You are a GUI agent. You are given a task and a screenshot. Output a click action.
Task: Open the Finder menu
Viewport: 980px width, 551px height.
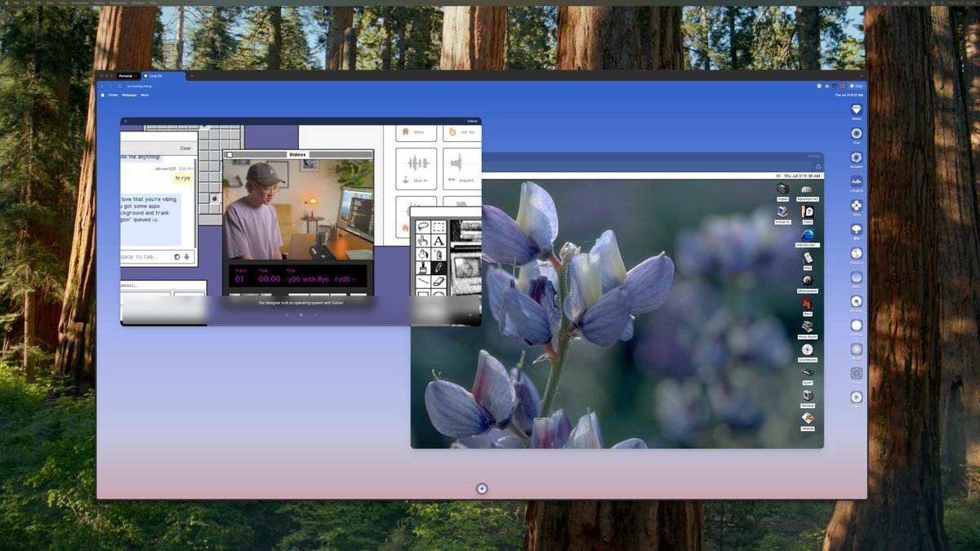113,95
